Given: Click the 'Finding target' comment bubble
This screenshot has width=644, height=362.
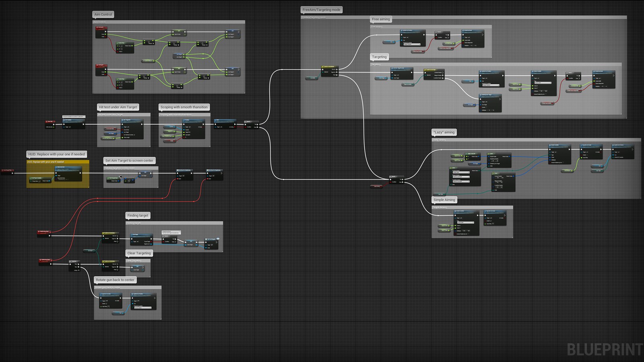Looking at the screenshot, I should 138,216.
